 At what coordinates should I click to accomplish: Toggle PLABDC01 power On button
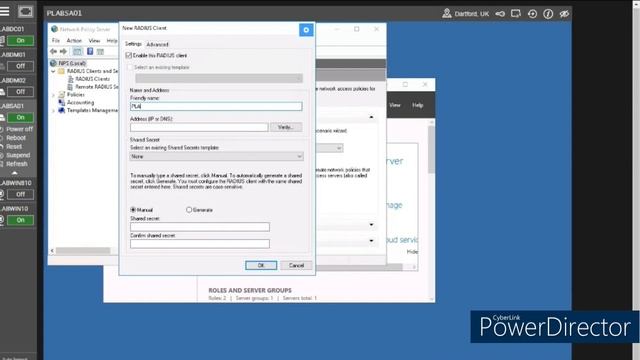click(20, 40)
